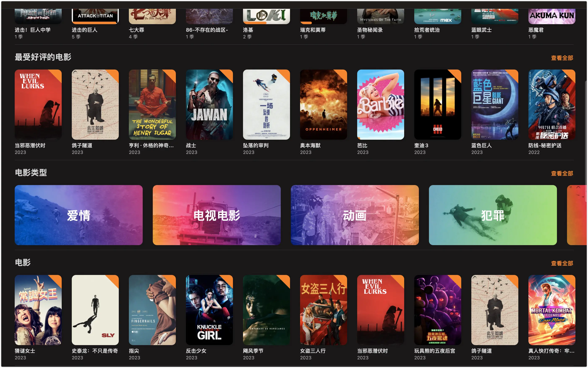Open the SLY 史泰龙 movie poster
The height and width of the screenshot is (368, 588).
[x=95, y=310]
